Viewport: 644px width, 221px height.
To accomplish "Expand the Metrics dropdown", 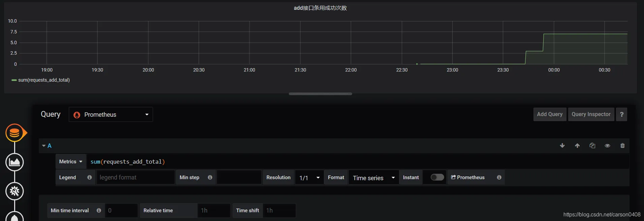I will 71,162.
